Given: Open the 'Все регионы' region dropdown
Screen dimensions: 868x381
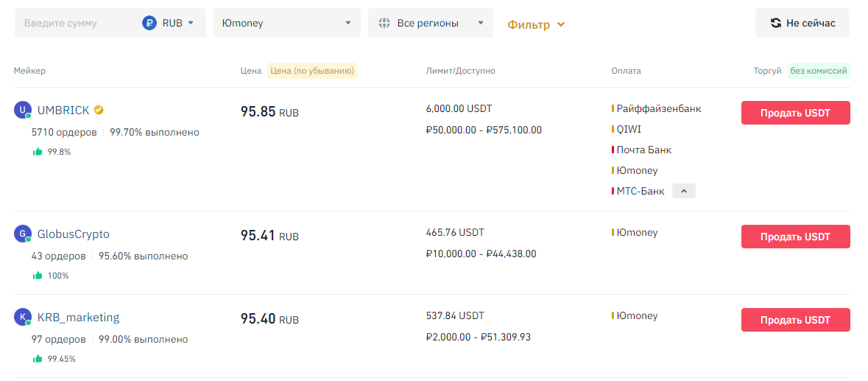Looking at the screenshot, I should pyautogui.click(x=431, y=23).
